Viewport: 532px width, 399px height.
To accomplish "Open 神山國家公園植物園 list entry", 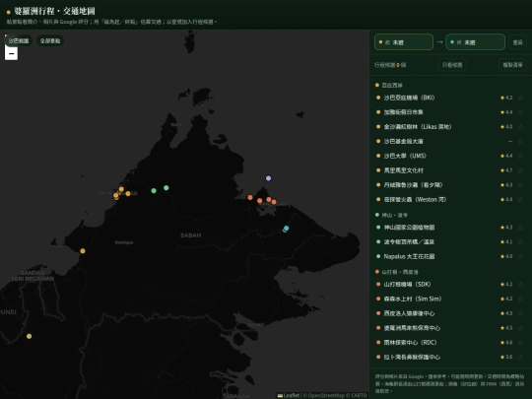I will [x=449, y=228].
